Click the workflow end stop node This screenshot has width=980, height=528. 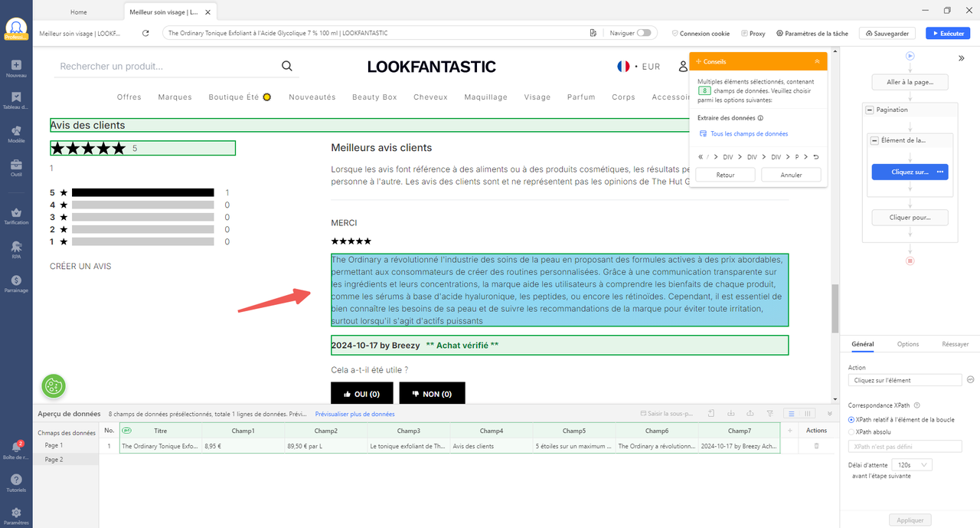[x=910, y=261]
